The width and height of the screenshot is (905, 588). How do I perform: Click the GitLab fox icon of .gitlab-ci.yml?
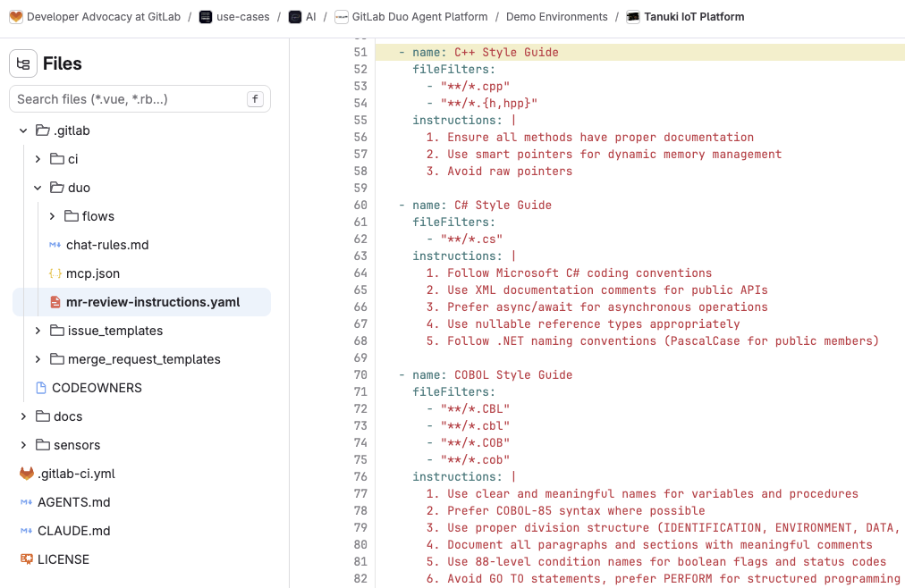click(x=27, y=474)
